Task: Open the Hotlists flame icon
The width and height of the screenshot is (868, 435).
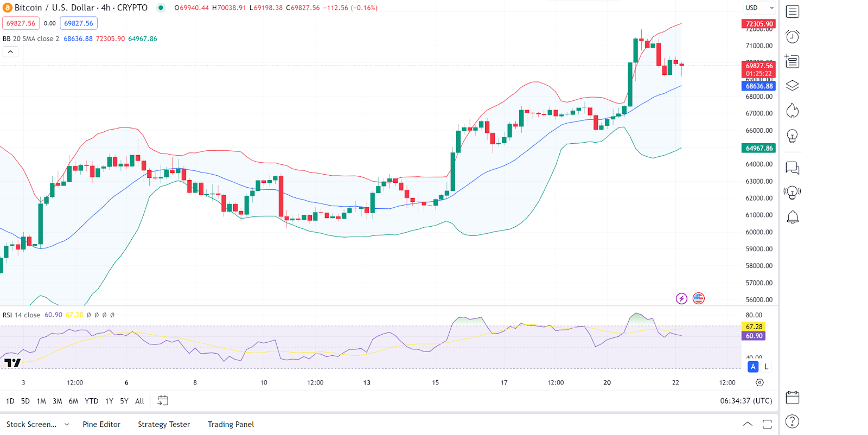Action: click(793, 111)
